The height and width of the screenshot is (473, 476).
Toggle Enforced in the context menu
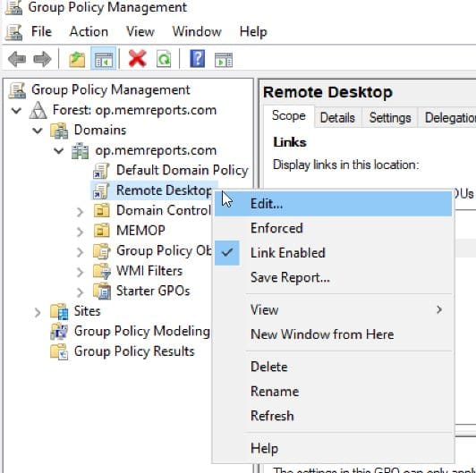333,228
